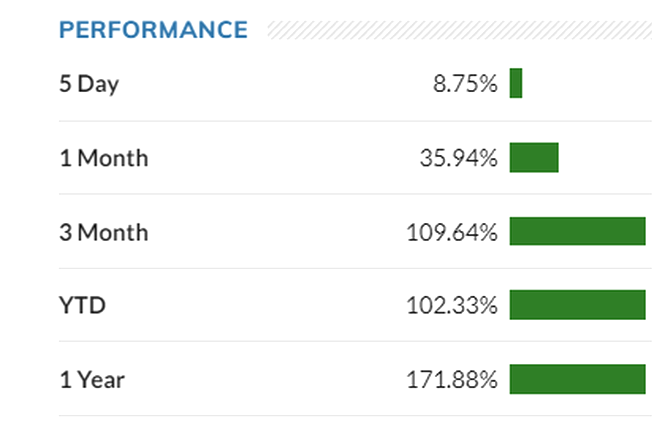The width and height of the screenshot is (660, 437).
Task: Click the 171.88% performance value
Action: tap(452, 380)
